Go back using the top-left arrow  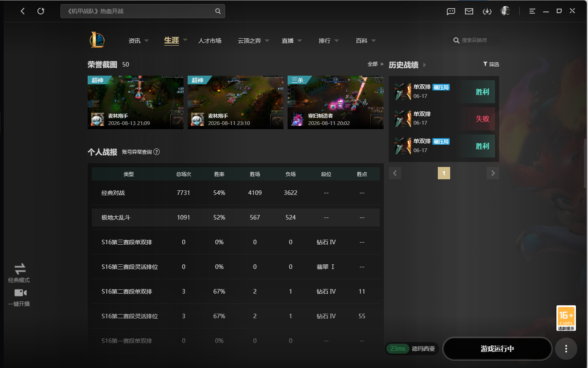coord(23,11)
